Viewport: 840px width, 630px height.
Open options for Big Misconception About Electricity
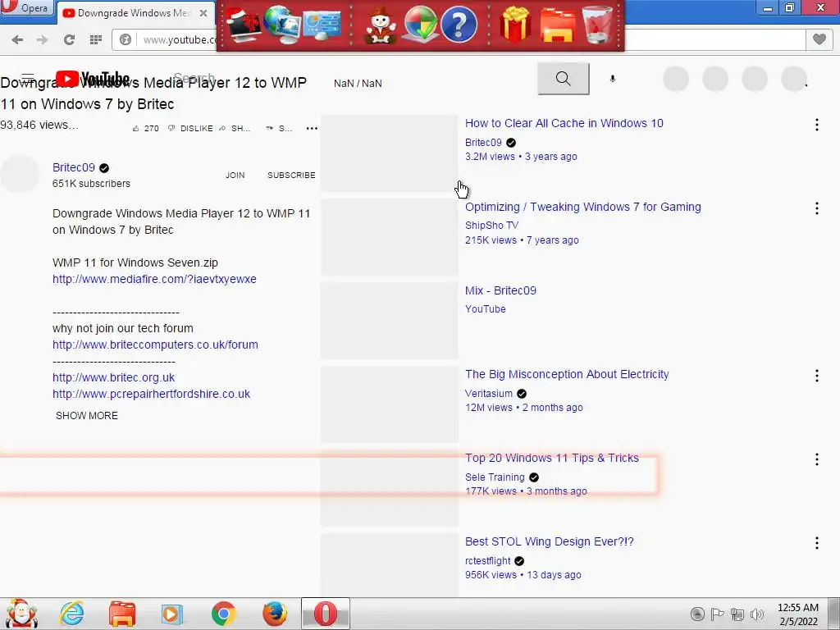point(817,376)
